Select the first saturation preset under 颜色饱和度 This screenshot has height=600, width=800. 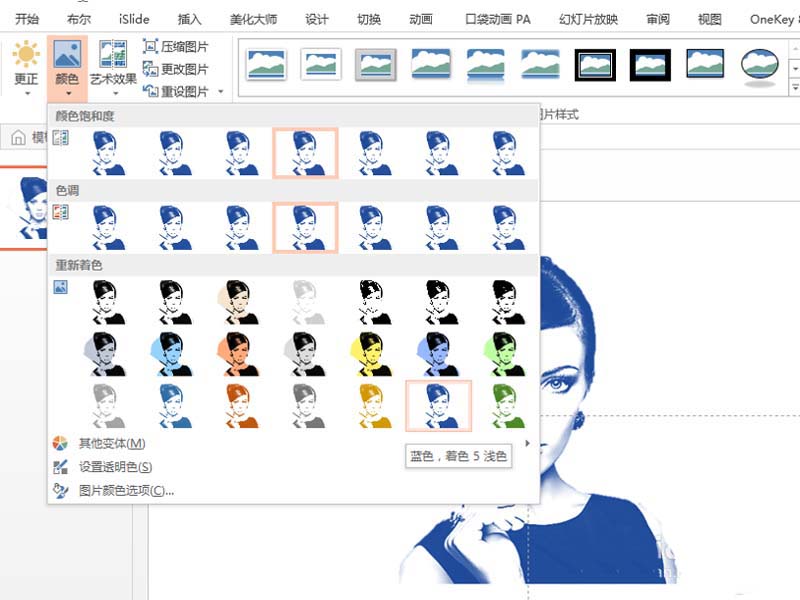106,153
